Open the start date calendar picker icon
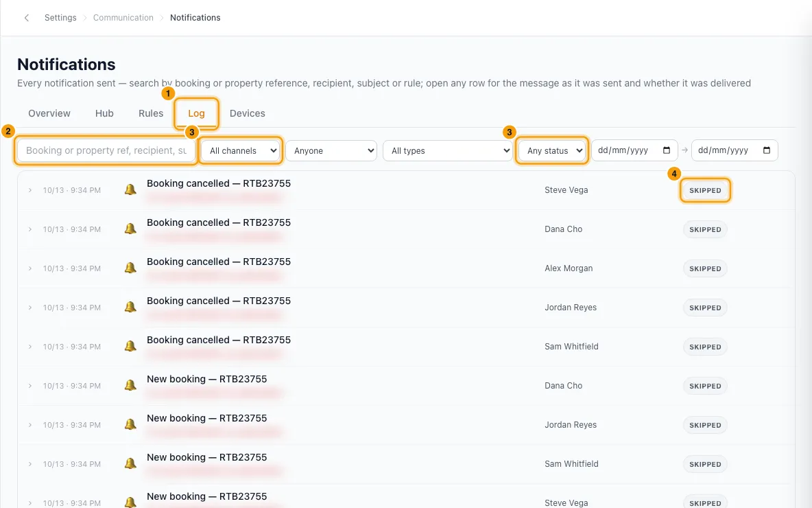 pyautogui.click(x=667, y=150)
